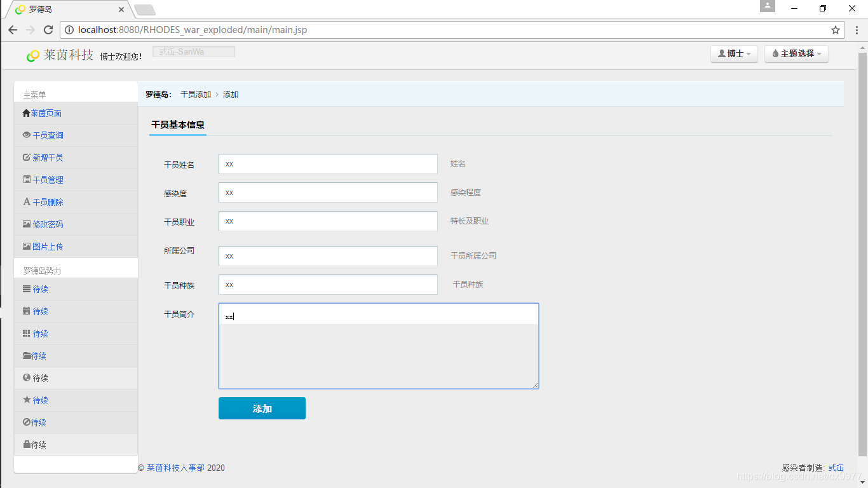868x488 pixels.
Task: Click the edit icon next to 新增干员
Action: click(27, 158)
